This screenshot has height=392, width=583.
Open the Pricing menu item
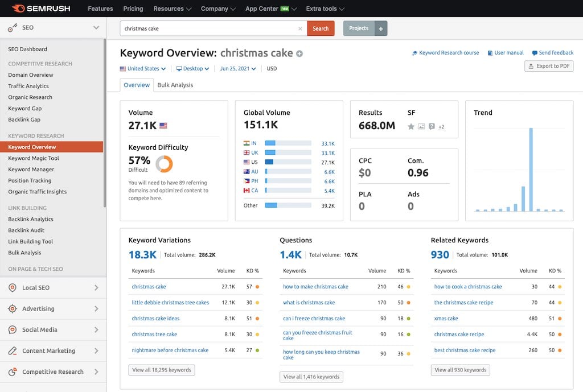(133, 9)
